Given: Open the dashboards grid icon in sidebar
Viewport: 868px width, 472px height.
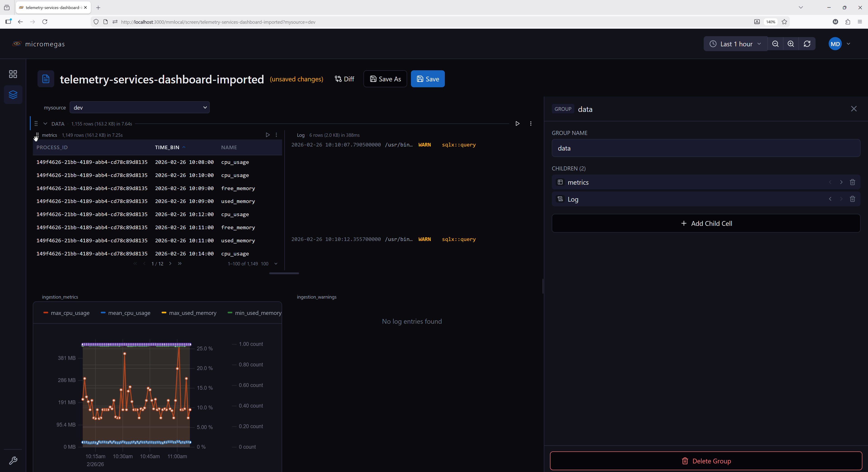Looking at the screenshot, I should tap(13, 74).
